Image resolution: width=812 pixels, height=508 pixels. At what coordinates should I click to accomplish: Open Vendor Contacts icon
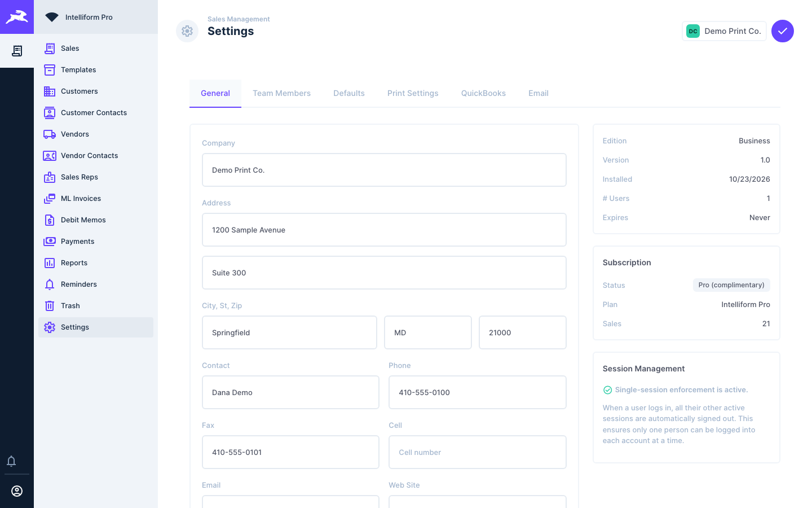click(x=50, y=156)
